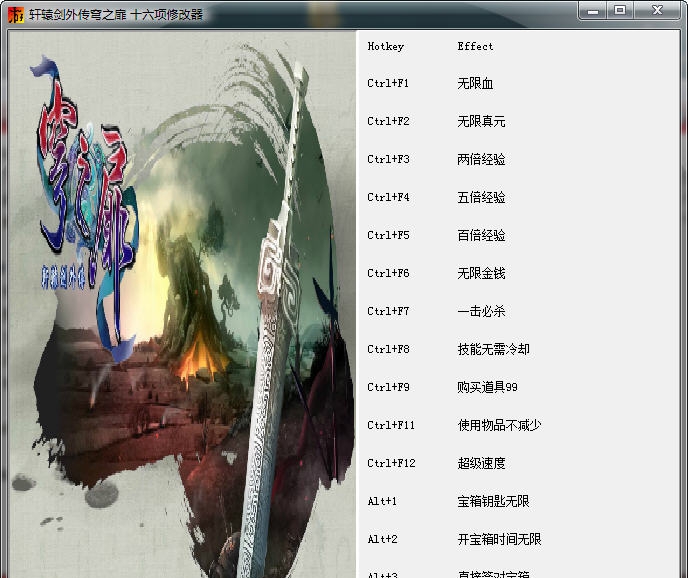
Task: Close the trainer window
Action: (x=657, y=11)
